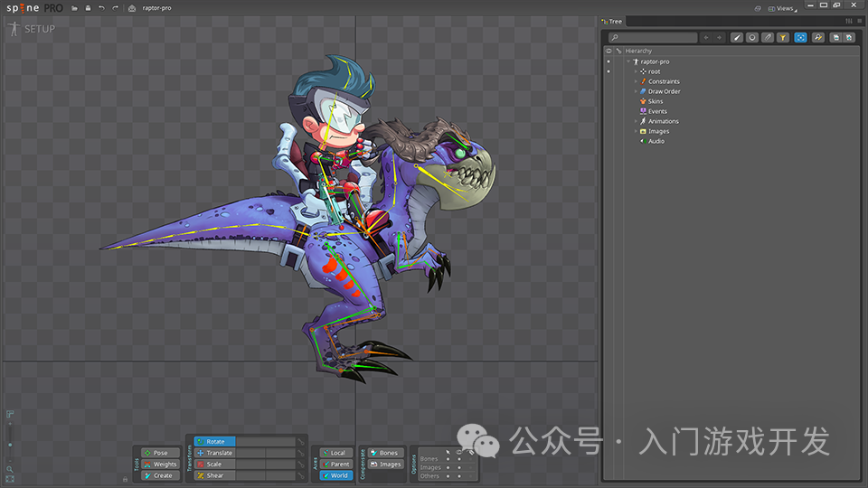Toggle visibility dot for root bone
Screen dimensions: 868x488
point(609,71)
